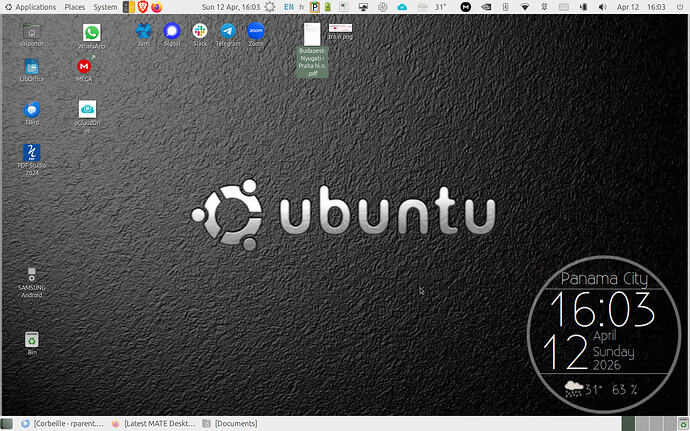The image size is (690, 431).
Task: Click the black-and-yellow launcher in the top panel
Action: [x=129, y=7]
